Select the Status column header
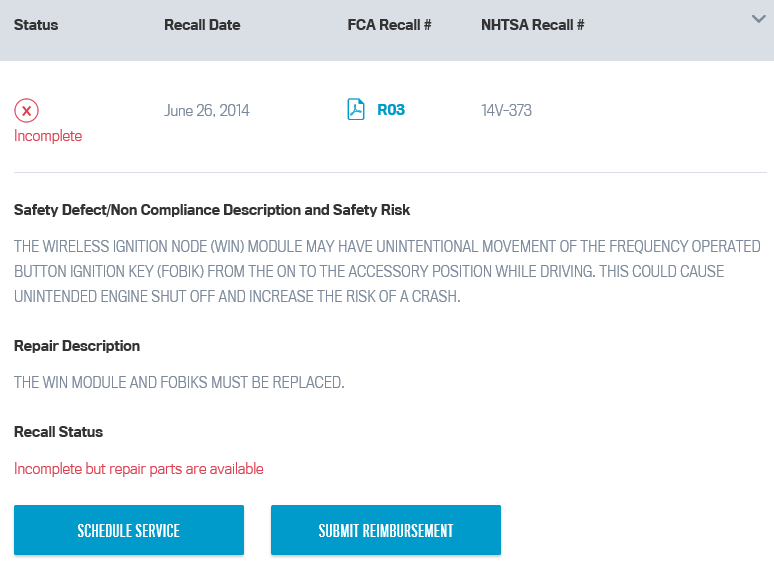Screen dimensions: 774x565 (36, 25)
